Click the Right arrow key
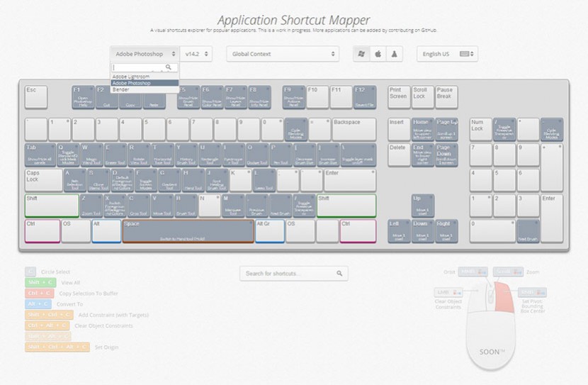588x385 pixels. pyautogui.click(x=446, y=231)
